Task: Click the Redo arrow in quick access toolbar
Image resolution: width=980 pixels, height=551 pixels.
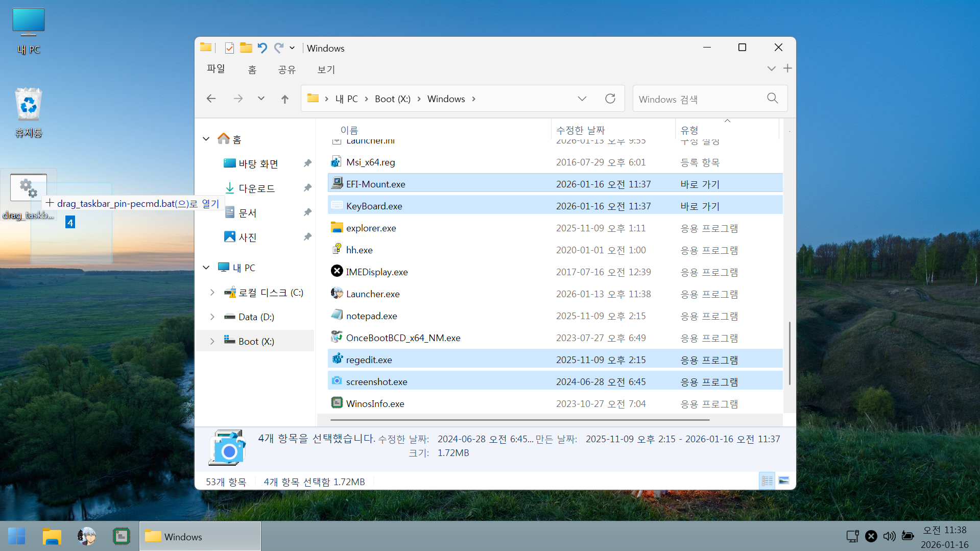Action: (x=278, y=48)
